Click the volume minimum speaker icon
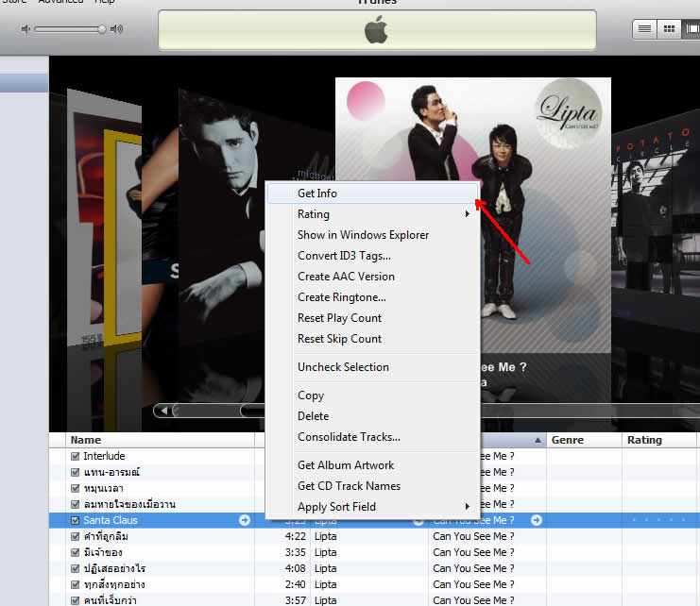This screenshot has width=700, height=606. [x=26, y=29]
